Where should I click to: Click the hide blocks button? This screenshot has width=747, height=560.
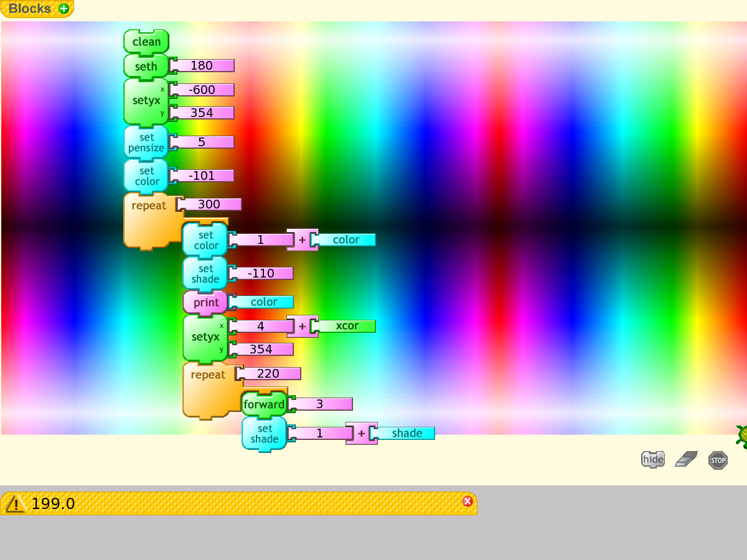click(653, 460)
